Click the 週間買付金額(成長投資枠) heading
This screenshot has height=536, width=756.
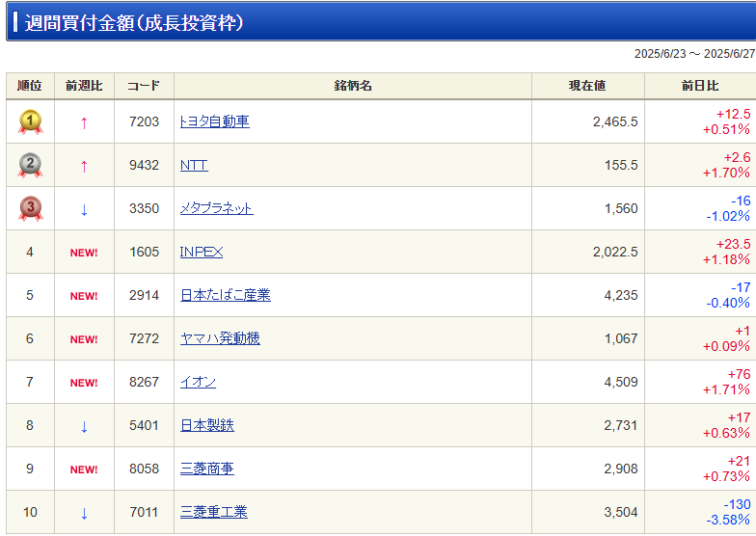click(134, 22)
